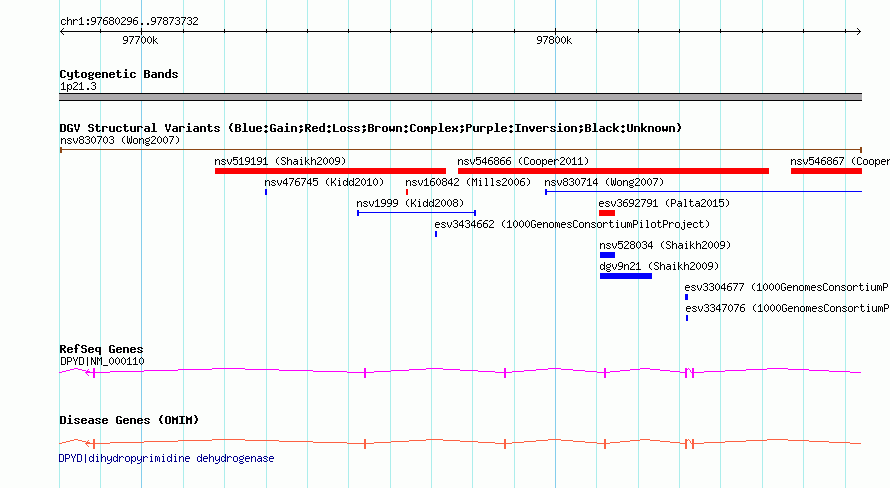
Task: Click the nsv528034 (Shaikh2009) text label
Action: [x=665, y=245]
